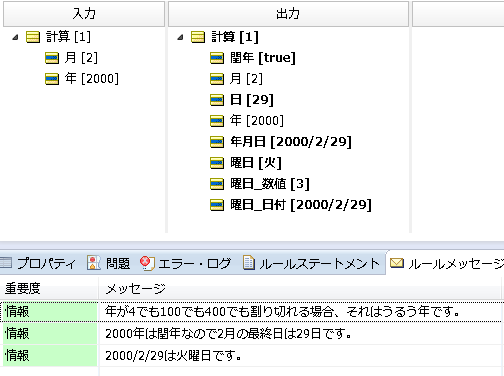Click the 重要度 column header

coord(49,289)
